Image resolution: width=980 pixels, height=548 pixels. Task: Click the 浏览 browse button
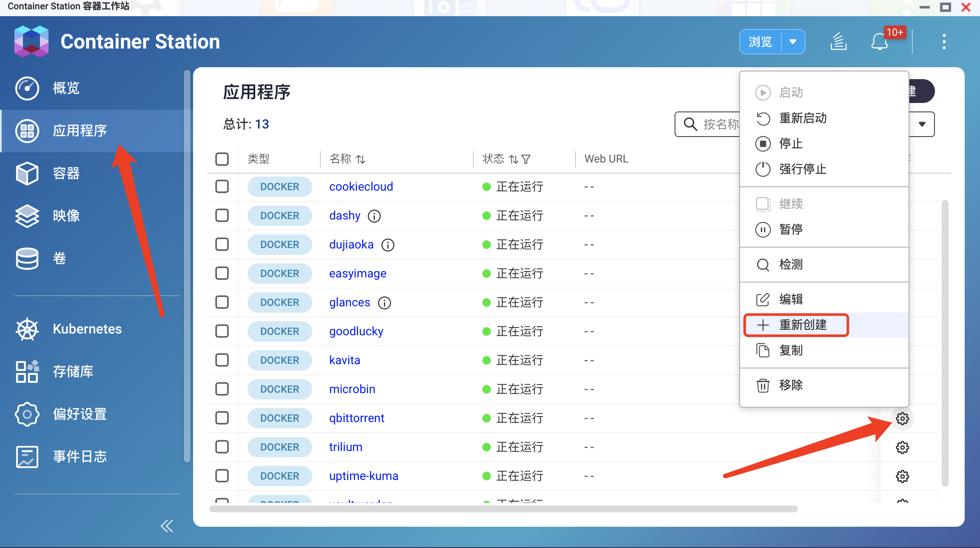point(761,42)
